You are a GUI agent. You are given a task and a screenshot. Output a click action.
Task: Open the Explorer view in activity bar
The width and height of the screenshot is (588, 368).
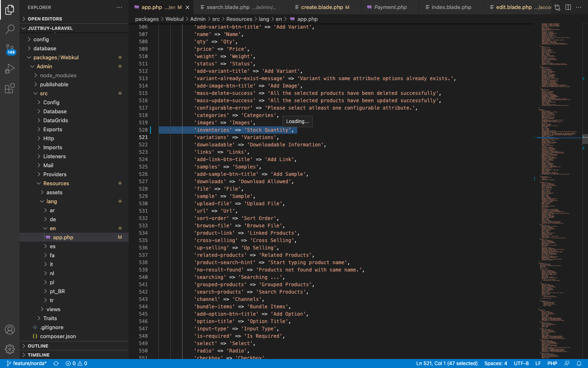pos(10,9)
